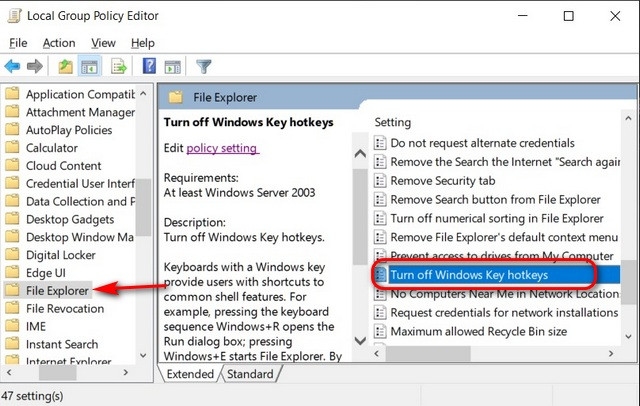The height and width of the screenshot is (406, 640).
Task: Click the tree pane horizontal scrollbar thumb
Action: pos(58,373)
